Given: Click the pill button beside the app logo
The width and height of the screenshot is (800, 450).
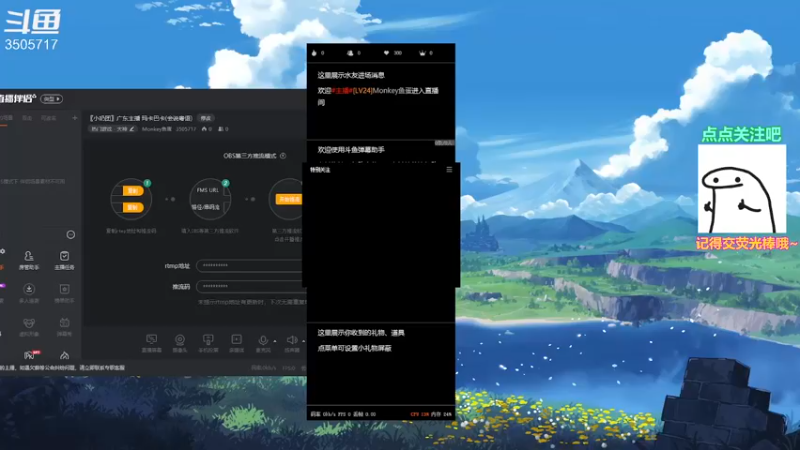Looking at the screenshot, I should [52, 98].
